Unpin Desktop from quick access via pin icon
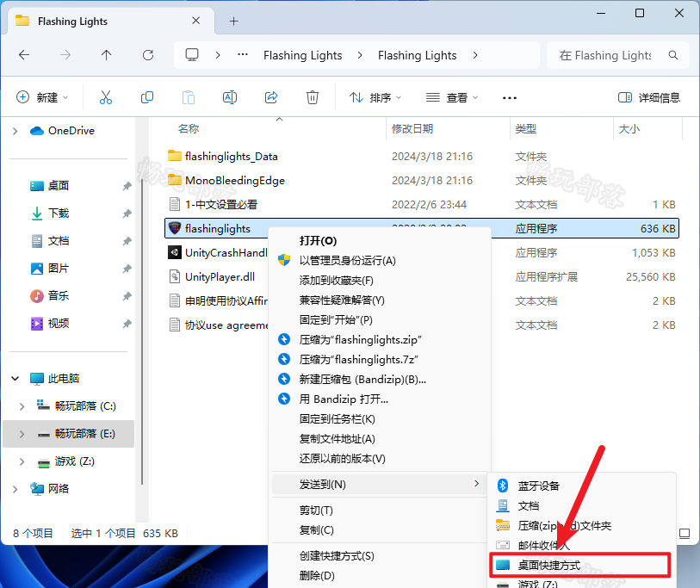Image resolution: width=700 pixels, height=588 pixels. point(127,186)
